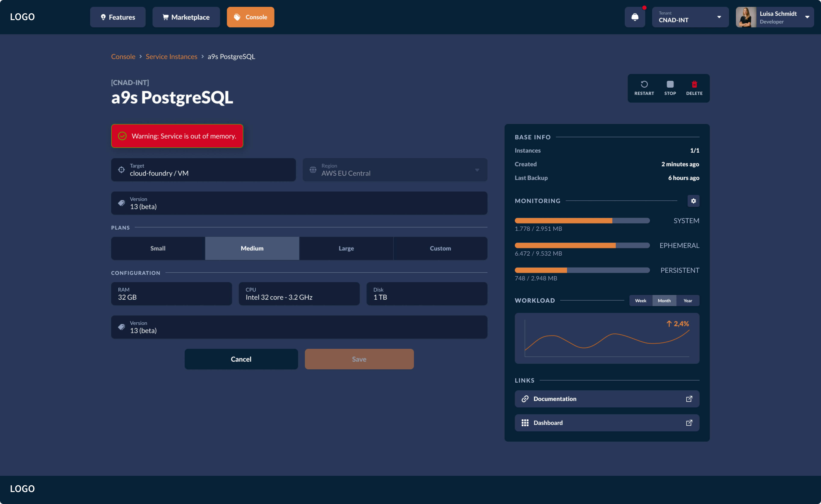Click the RAM 32 GB field

tap(171, 294)
